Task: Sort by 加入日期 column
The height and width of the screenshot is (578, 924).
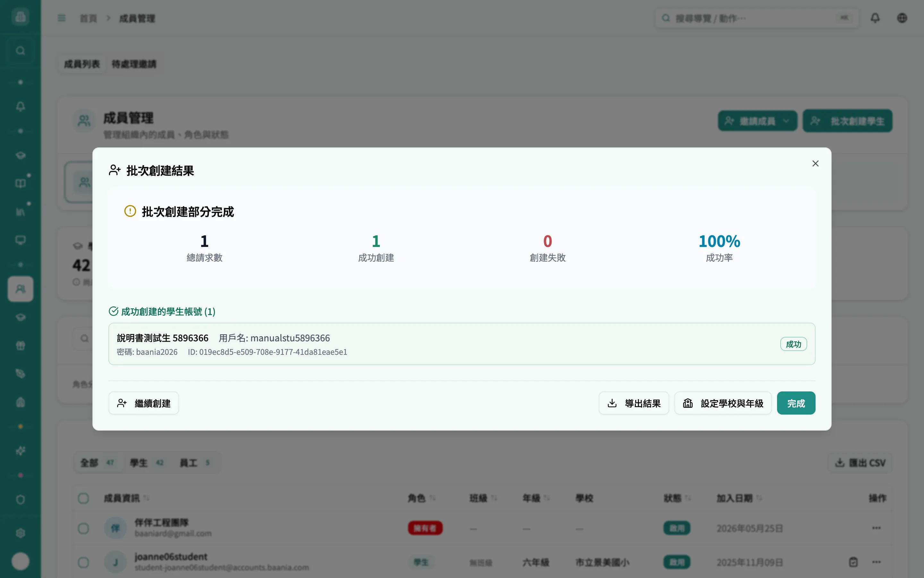Action: point(739,498)
